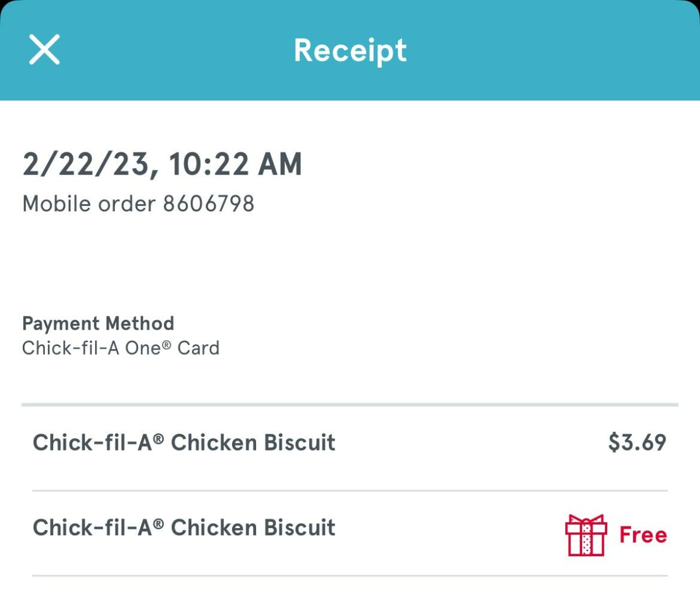Tap the gray divider above item list
The width and height of the screenshot is (700, 597).
click(x=350, y=404)
